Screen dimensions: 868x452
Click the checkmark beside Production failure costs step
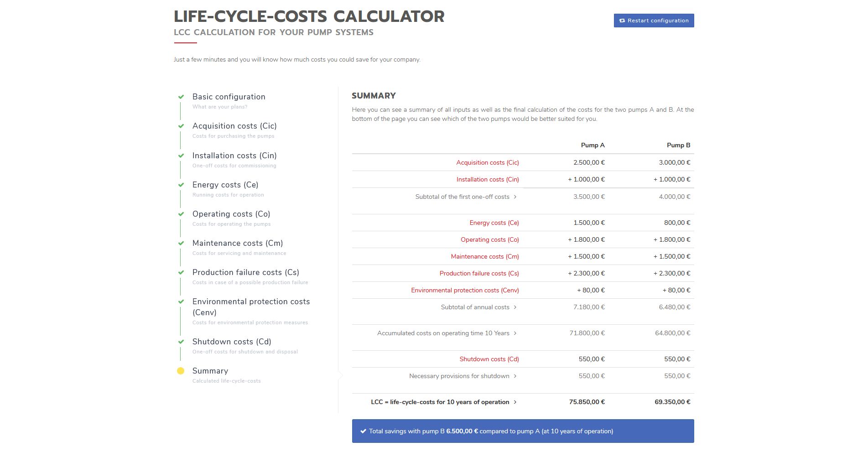pos(181,272)
